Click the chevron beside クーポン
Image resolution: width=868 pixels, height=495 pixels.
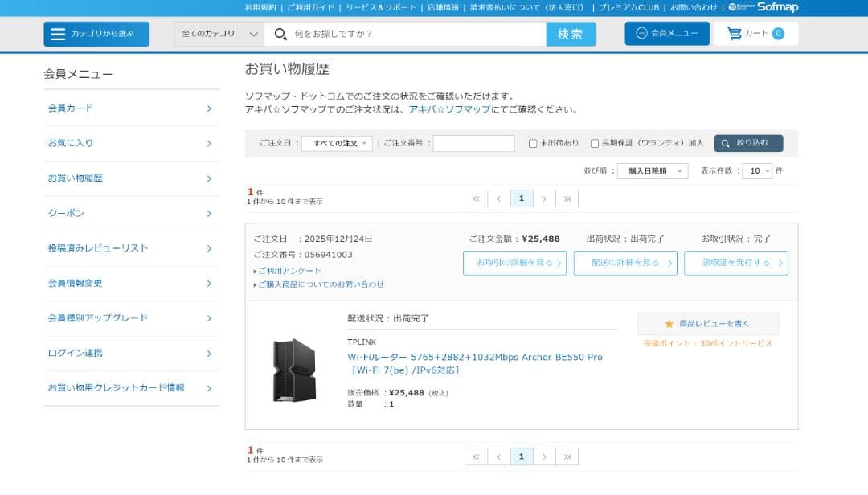209,213
